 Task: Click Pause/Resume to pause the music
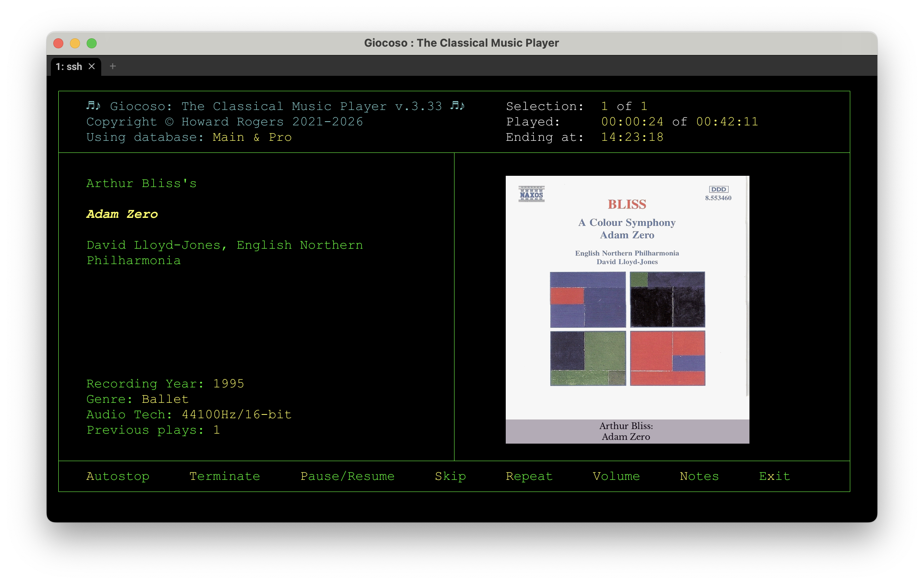347,476
